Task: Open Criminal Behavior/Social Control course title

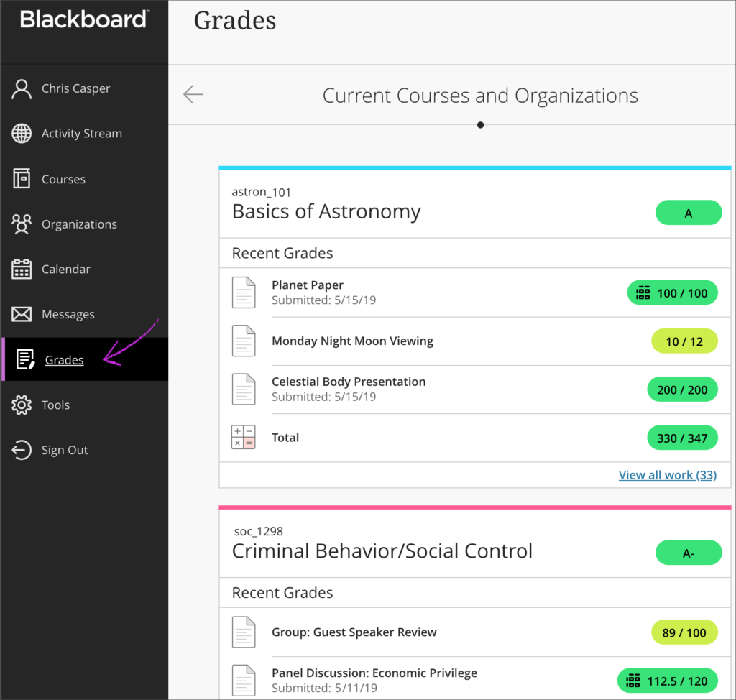Action: 382,551
